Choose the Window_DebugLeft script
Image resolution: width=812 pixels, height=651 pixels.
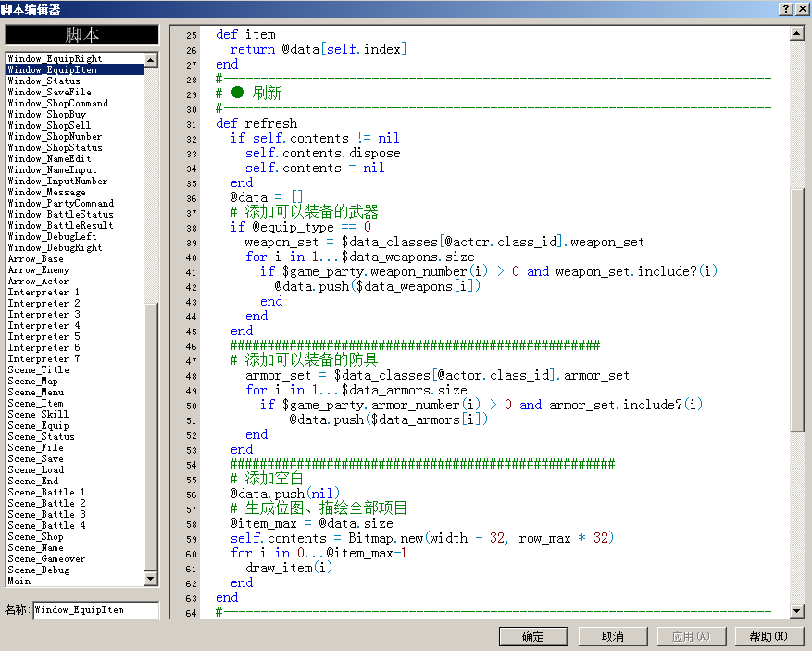pyautogui.click(x=75, y=237)
